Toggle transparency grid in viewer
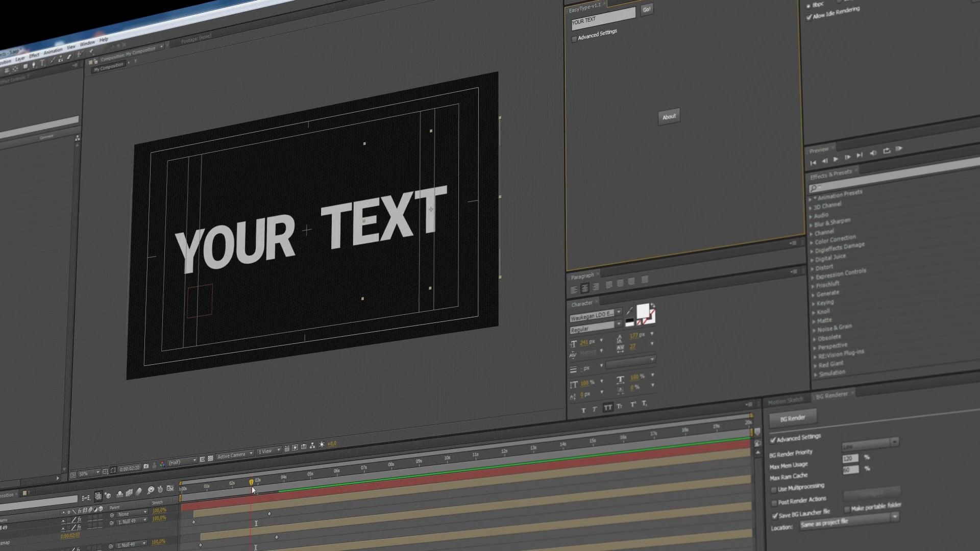The image size is (980, 551). (x=210, y=458)
